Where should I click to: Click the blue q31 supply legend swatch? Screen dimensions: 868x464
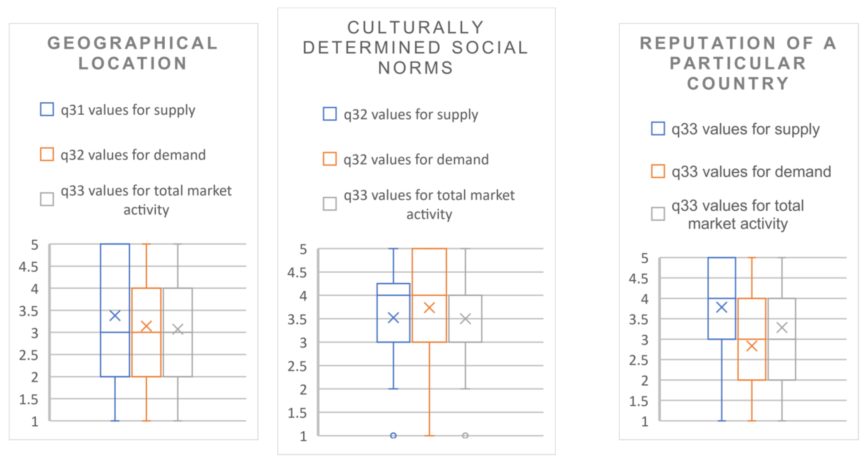point(47,110)
